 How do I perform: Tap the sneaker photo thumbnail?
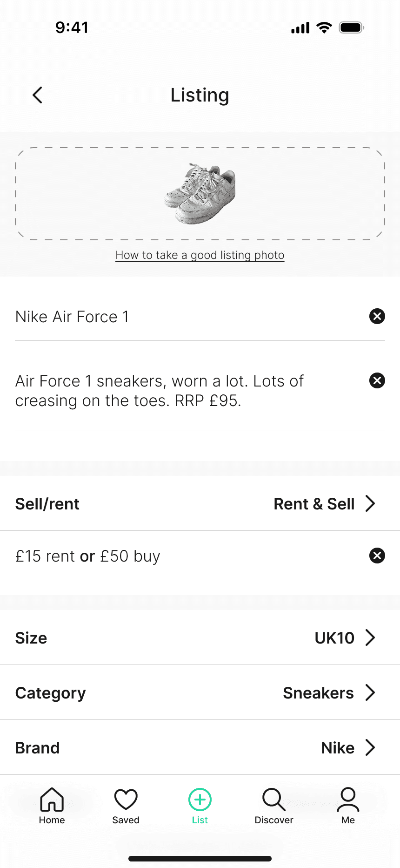(x=200, y=194)
